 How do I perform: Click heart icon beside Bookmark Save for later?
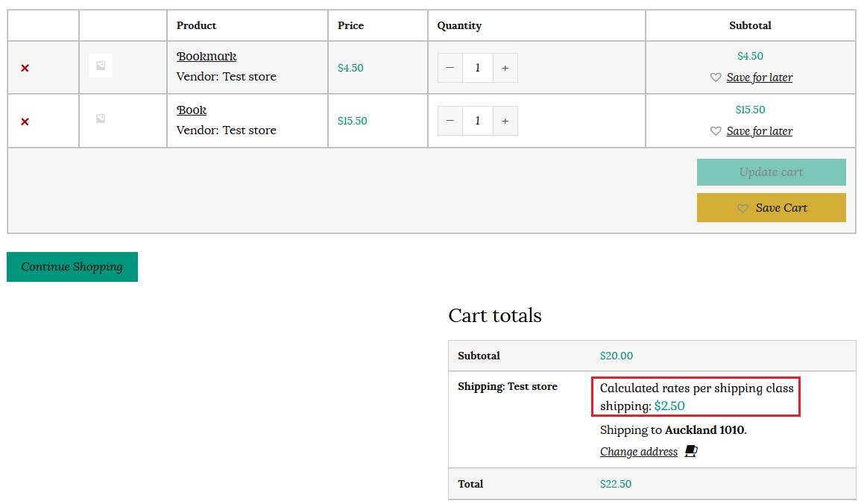coord(716,78)
